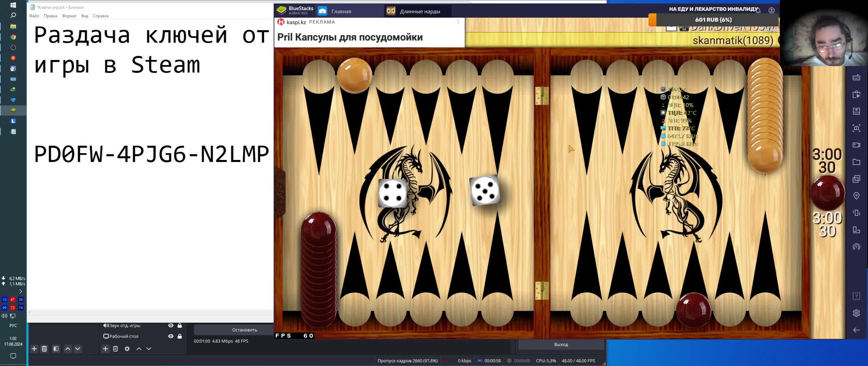Click the Остановить button

pyautogui.click(x=244, y=330)
